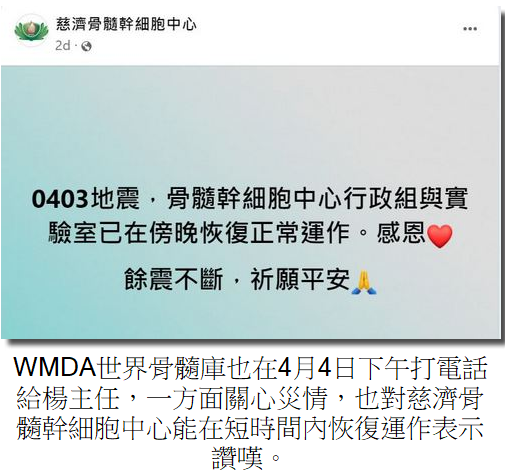
Task: Open the Tzu Chi lotus profile avatar
Action: pyautogui.click(x=32, y=32)
